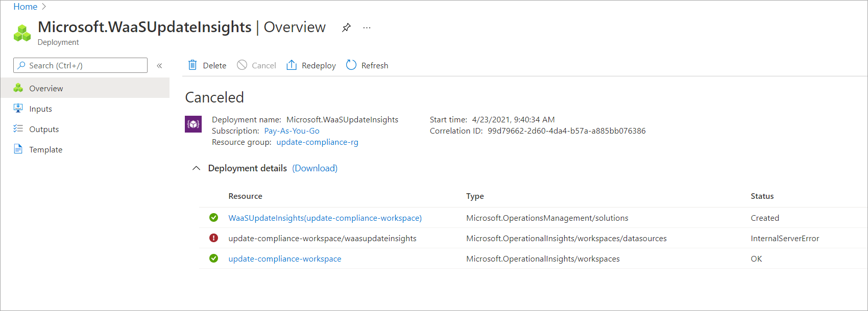Viewport: 868px width, 311px height.
Task: Click the InternalServerError status cell
Action: [785, 238]
